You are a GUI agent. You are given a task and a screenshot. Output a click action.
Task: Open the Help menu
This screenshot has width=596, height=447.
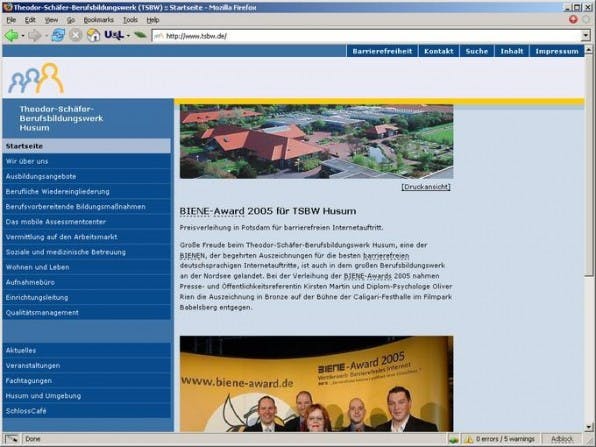click(153, 20)
